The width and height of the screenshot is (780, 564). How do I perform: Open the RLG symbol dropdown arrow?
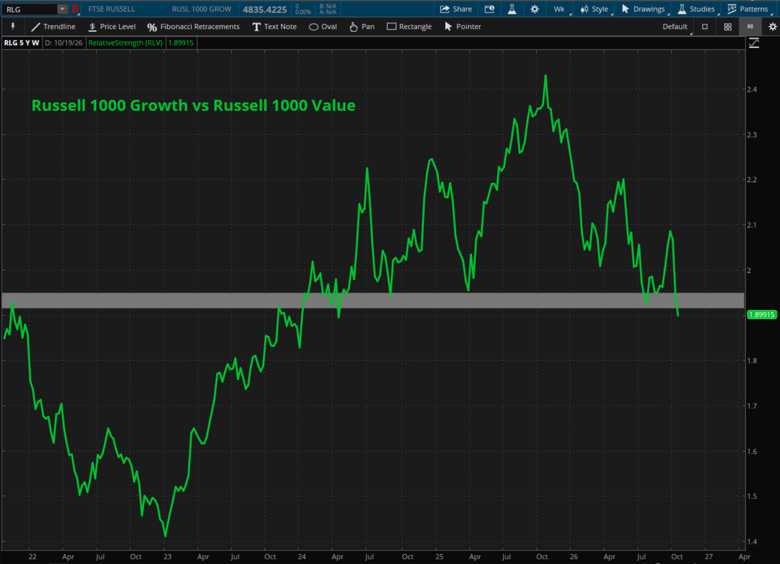click(62, 9)
